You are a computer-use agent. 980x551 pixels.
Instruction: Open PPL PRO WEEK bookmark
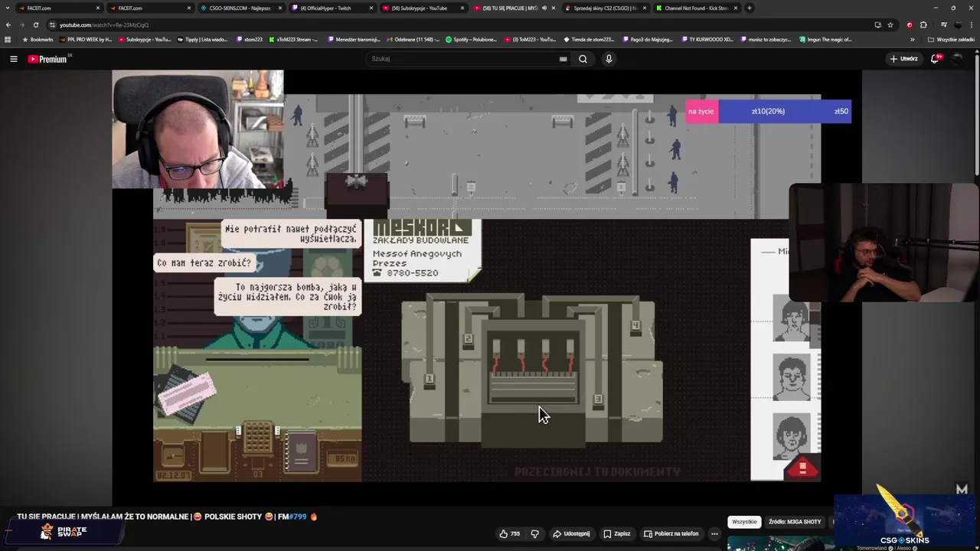[86, 39]
